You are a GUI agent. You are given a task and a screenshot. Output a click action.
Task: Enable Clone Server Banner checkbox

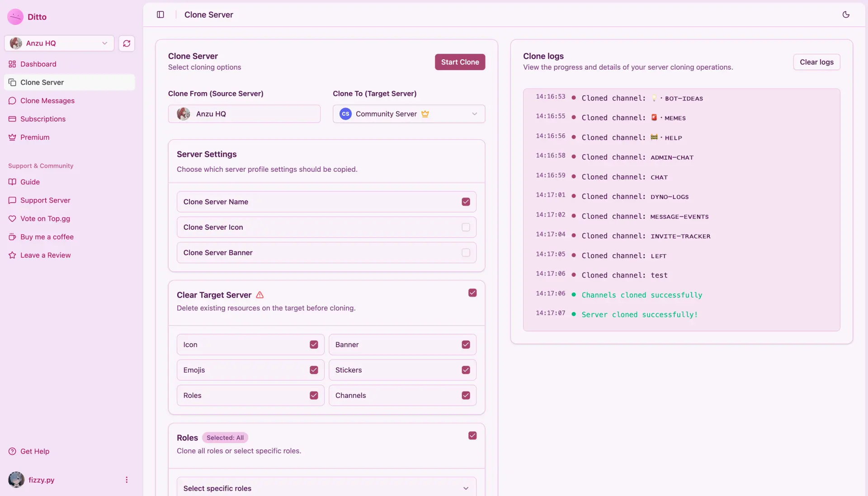(x=466, y=253)
